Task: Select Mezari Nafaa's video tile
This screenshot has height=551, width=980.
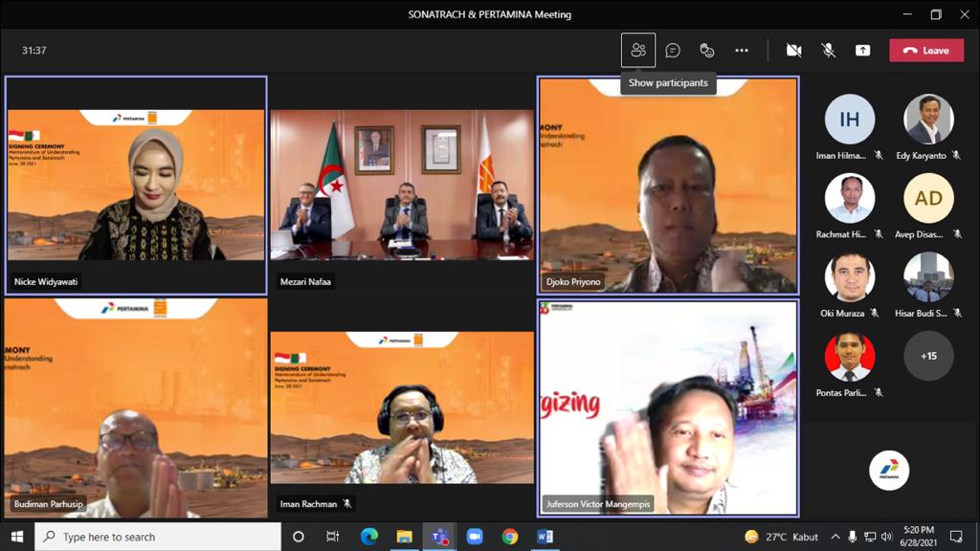Action: click(402, 186)
